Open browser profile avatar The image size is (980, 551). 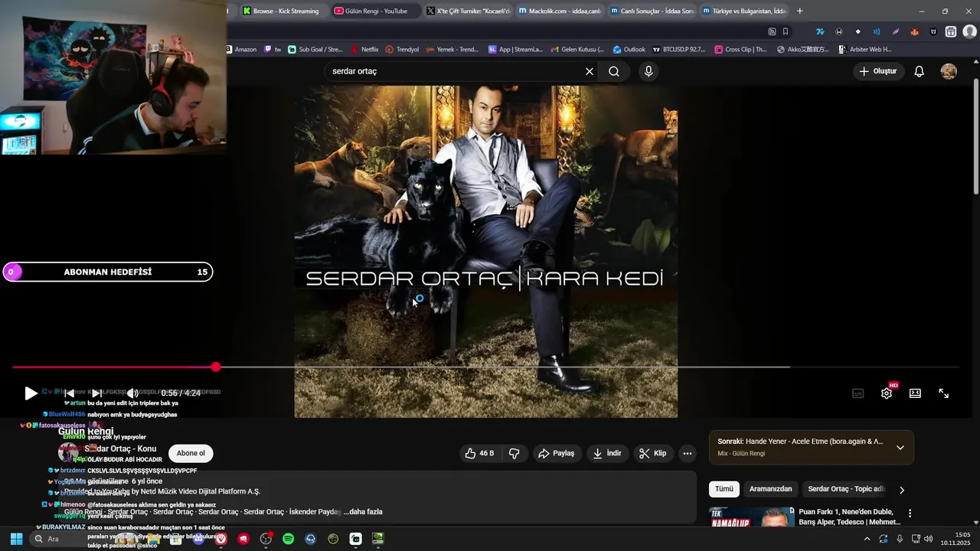(969, 31)
